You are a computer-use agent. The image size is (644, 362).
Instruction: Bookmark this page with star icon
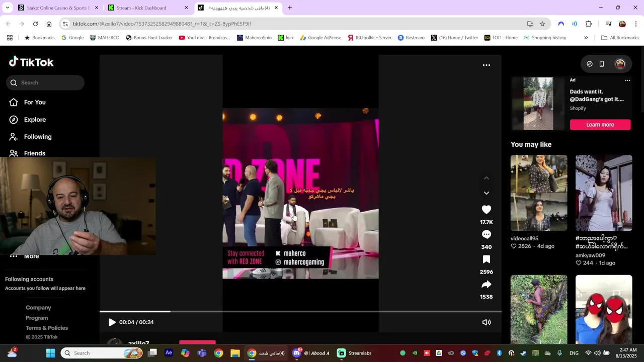pyautogui.click(x=542, y=24)
